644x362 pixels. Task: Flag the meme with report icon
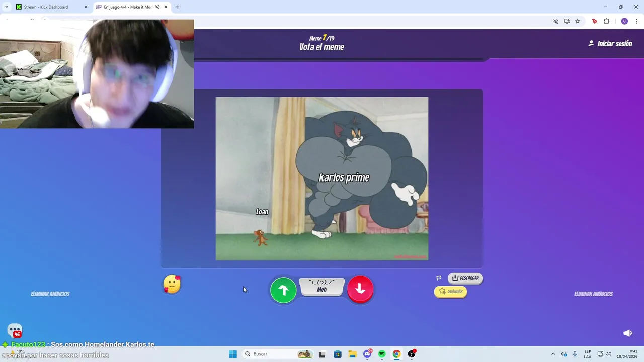coord(439,278)
